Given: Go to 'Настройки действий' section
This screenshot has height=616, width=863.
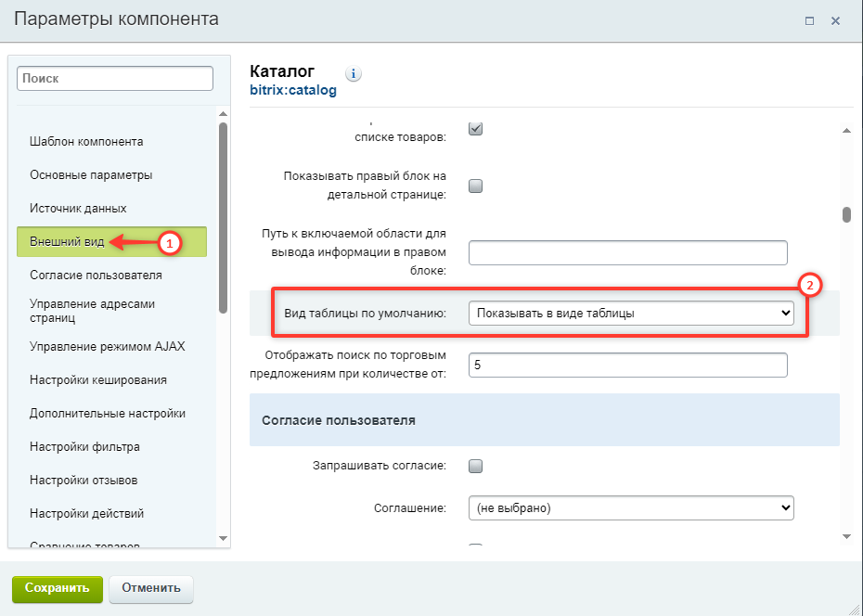Looking at the screenshot, I should [87, 514].
